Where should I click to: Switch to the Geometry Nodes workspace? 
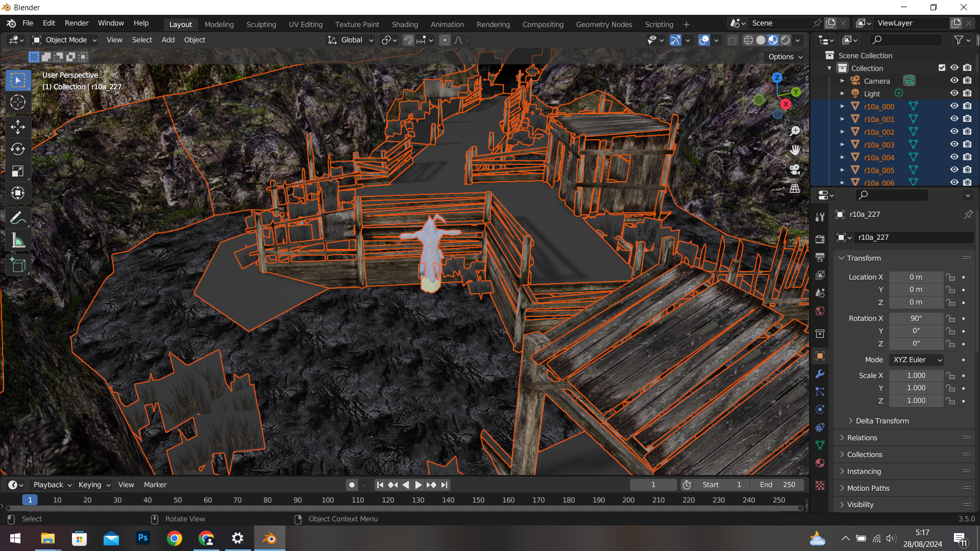[604, 24]
